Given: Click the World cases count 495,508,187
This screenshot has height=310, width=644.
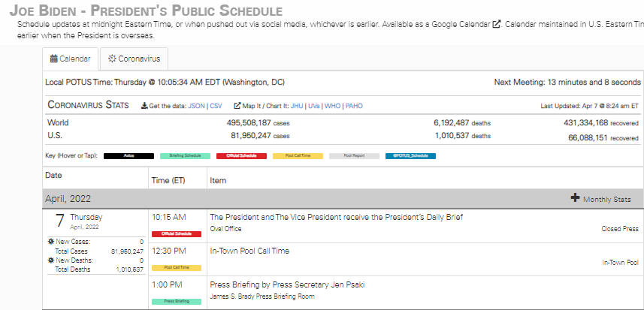Looking at the screenshot, I should pos(249,122).
